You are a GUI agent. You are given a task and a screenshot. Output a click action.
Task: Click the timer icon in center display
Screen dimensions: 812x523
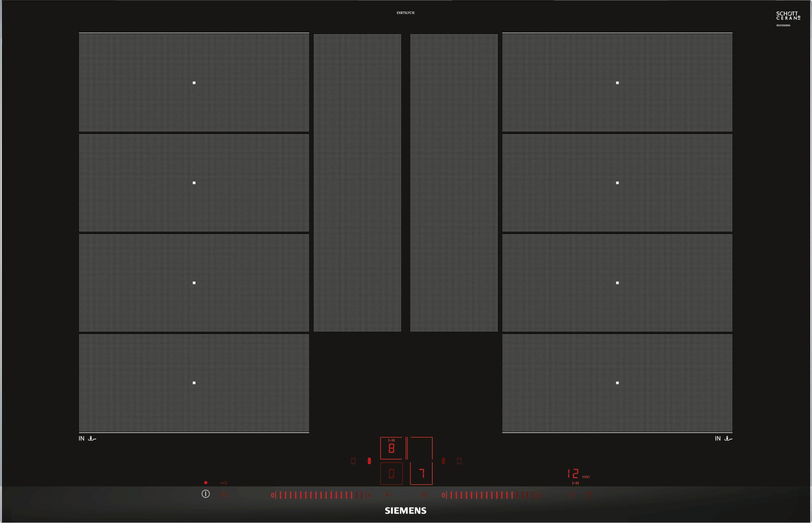[389, 440]
